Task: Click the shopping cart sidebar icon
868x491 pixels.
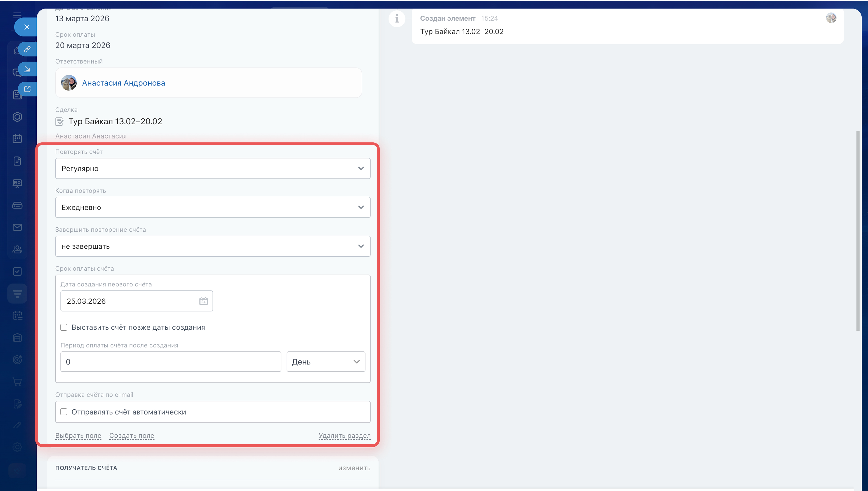Action: (x=17, y=382)
